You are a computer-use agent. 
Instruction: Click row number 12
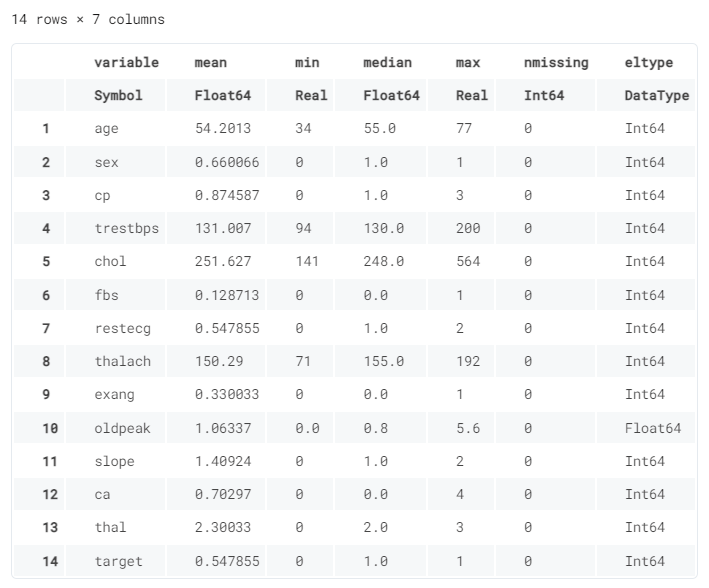click(x=50, y=494)
